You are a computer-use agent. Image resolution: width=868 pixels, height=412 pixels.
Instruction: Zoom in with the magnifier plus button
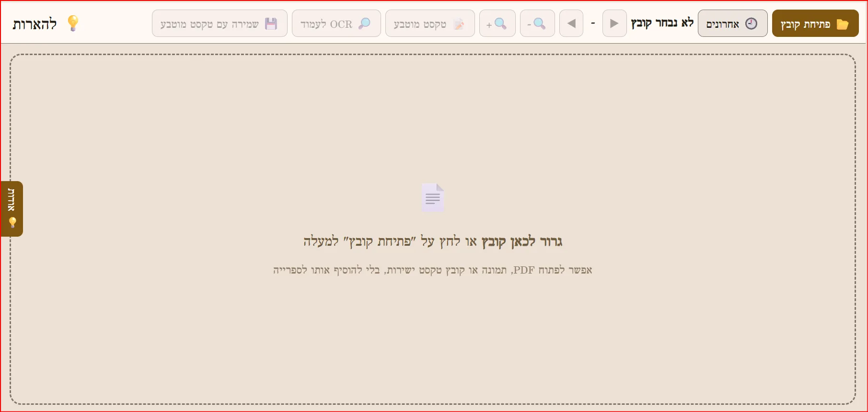[x=497, y=23]
